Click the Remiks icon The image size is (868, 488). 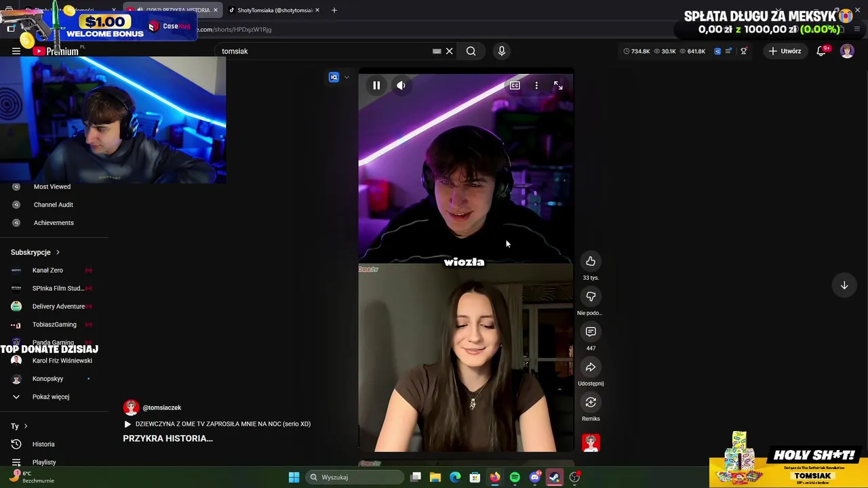[x=591, y=403]
